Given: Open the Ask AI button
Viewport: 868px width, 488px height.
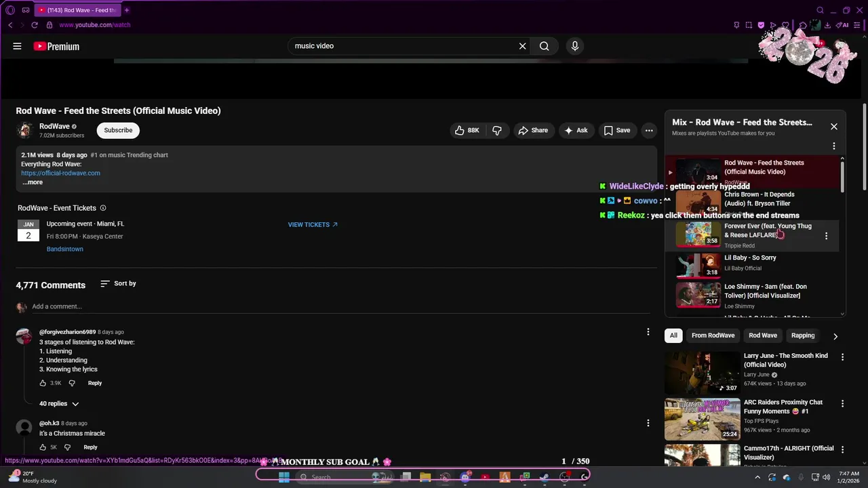Looking at the screenshot, I should (576, 130).
